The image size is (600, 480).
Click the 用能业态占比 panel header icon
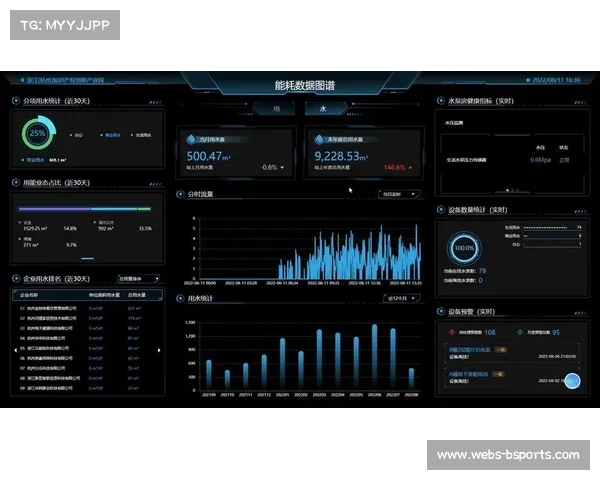point(15,183)
